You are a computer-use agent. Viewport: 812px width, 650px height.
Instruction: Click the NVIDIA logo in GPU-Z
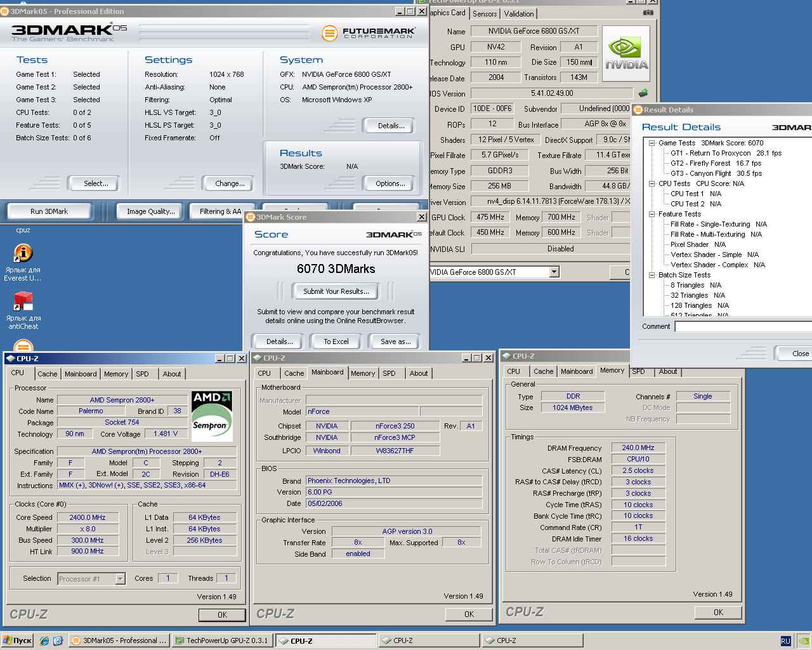point(625,54)
